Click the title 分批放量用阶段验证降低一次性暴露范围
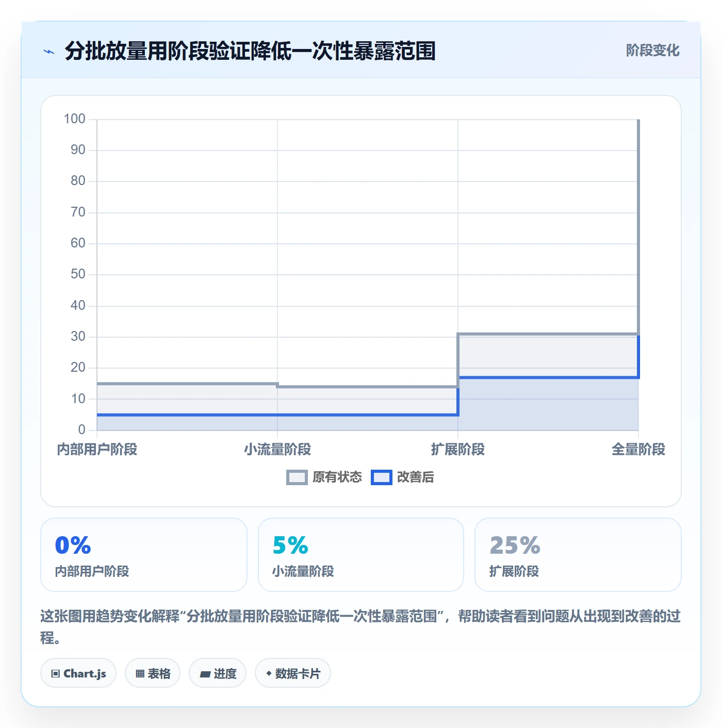This screenshot has height=728, width=722. coord(250,51)
